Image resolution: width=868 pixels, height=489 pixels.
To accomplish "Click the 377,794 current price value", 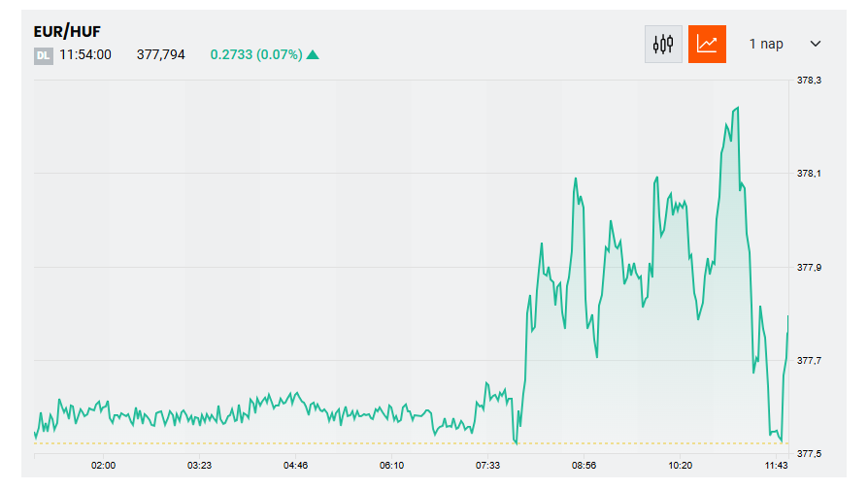I will (x=161, y=54).
